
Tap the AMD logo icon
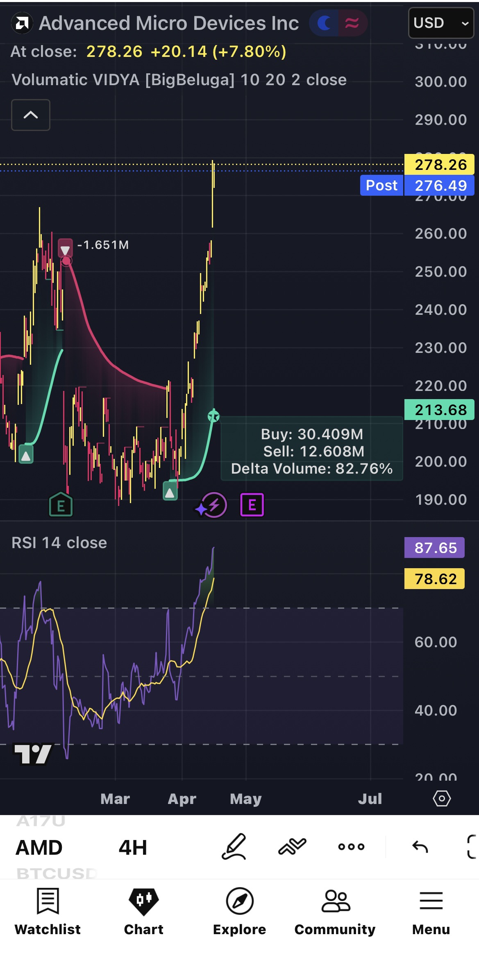[x=22, y=23]
